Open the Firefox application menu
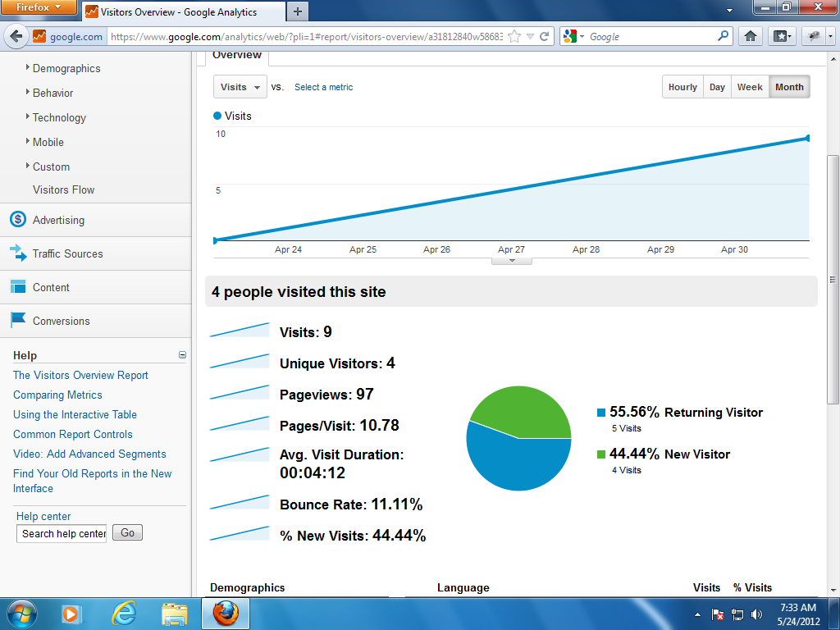This screenshot has height=630, width=840. [x=39, y=7]
